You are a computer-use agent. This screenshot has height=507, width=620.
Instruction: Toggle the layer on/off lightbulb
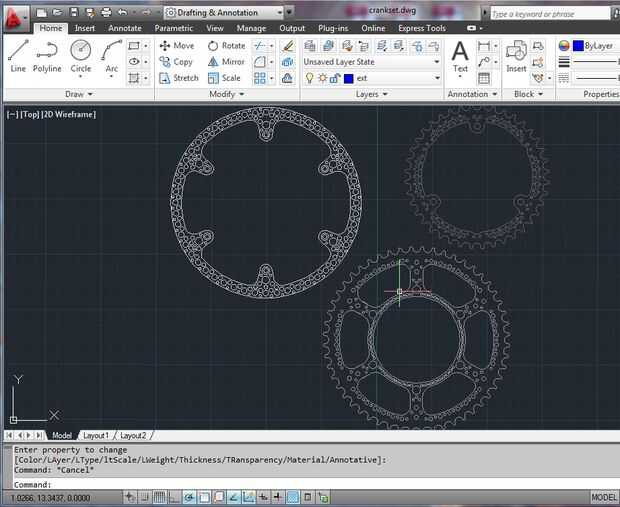(310, 78)
